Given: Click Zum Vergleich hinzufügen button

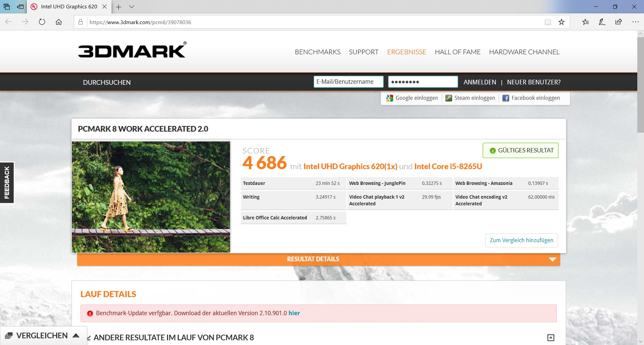Looking at the screenshot, I should 522,240.
